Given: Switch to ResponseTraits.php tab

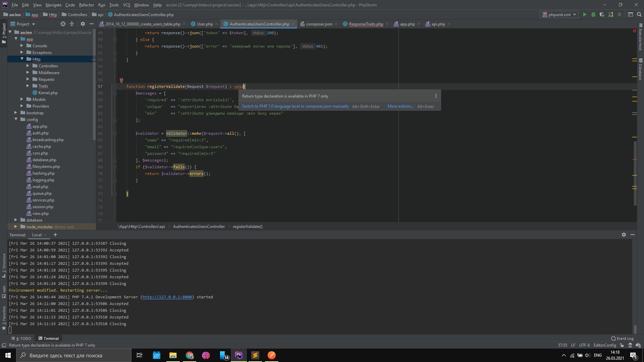Looking at the screenshot, I should click(x=366, y=24).
